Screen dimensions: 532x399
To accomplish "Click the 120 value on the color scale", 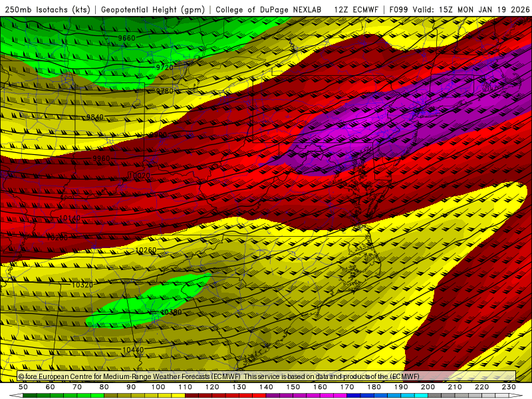I will click(x=212, y=387).
